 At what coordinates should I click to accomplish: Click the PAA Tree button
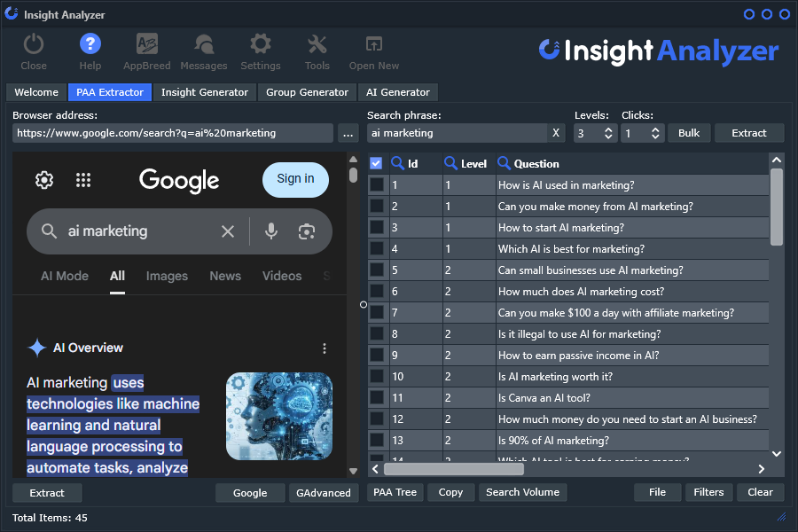(x=395, y=492)
